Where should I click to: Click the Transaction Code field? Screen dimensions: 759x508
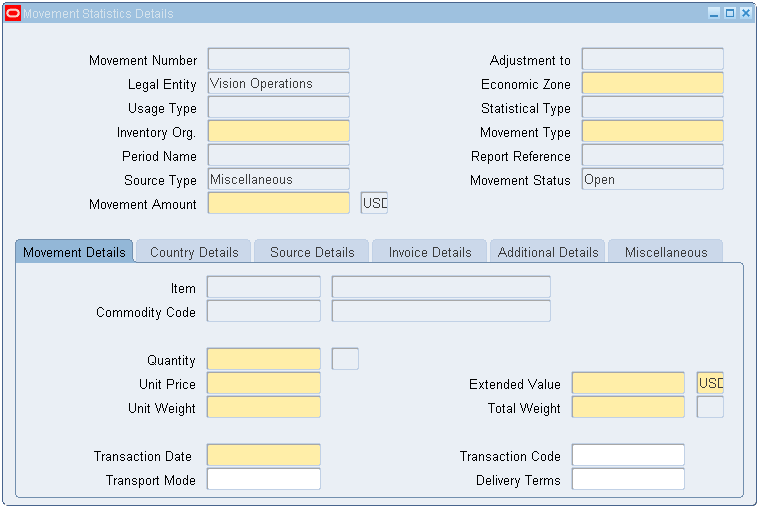click(x=628, y=455)
